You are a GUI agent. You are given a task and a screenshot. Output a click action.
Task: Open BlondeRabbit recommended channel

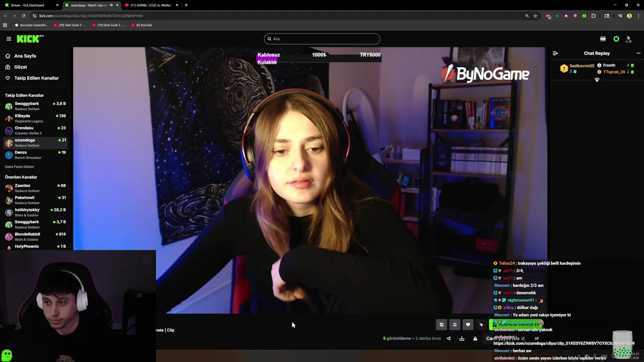point(35,236)
